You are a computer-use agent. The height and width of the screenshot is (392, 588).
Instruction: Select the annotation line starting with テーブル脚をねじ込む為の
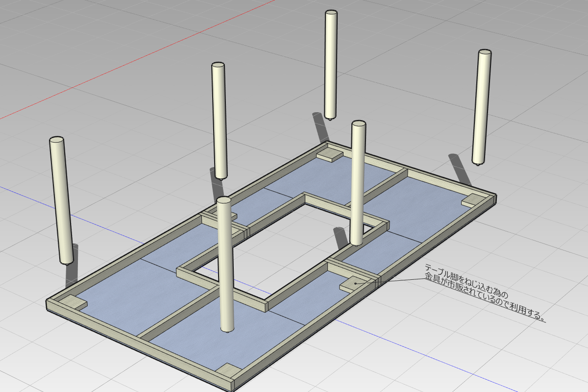coord(466,282)
